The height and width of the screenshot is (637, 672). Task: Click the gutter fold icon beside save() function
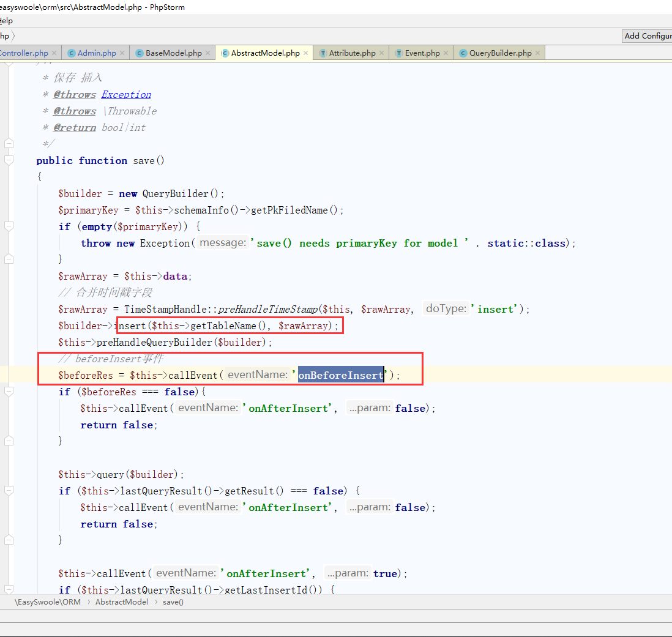tap(9, 159)
